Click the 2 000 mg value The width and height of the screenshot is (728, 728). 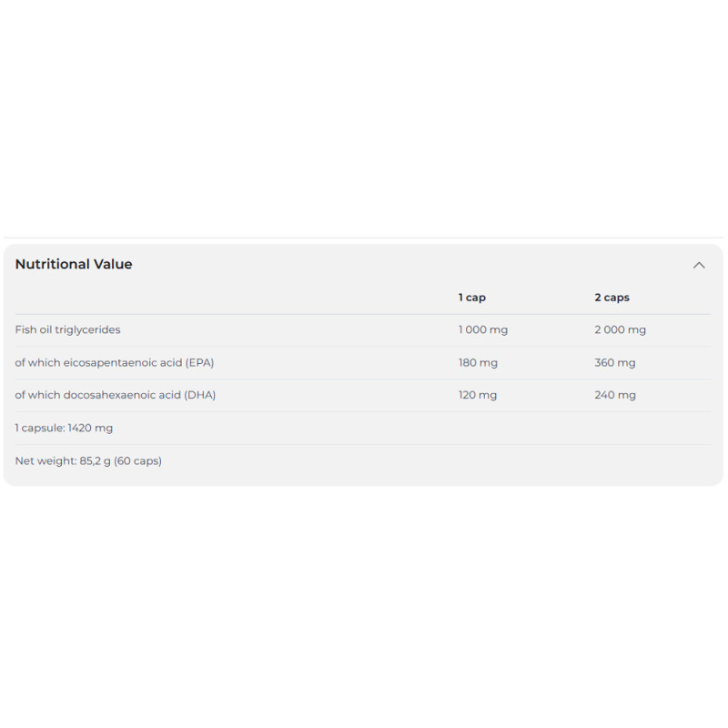[x=620, y=329]
